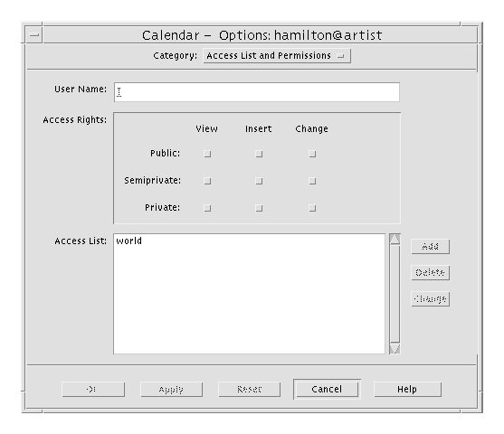Toggle Semiprivate Insert checkbox

[259, 181]
